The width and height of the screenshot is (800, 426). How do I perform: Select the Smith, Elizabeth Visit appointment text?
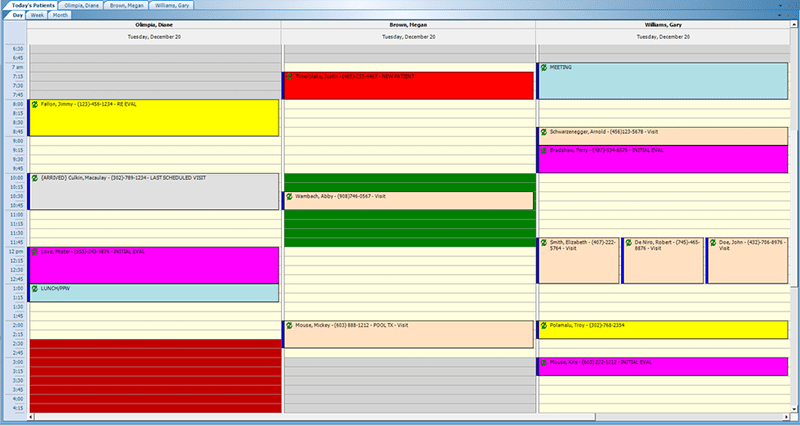pyautogui.click(x=583, y=245)
